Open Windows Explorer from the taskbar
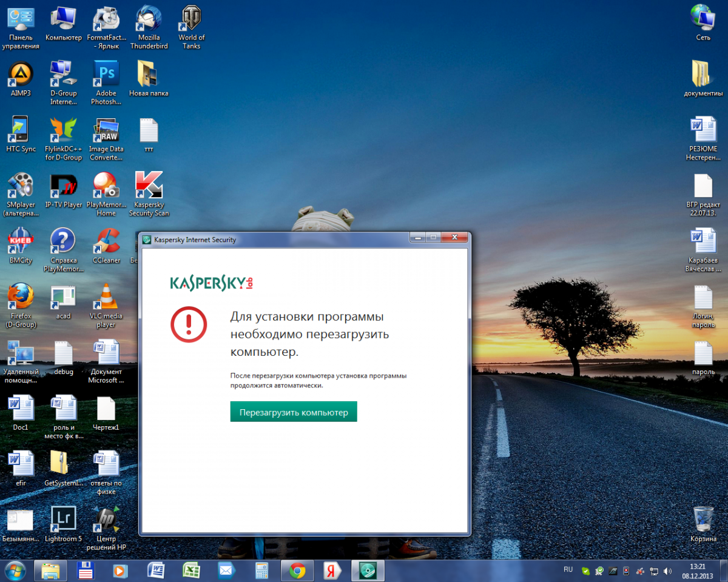Screen dimensions: 728x582 tap(50, 570)
